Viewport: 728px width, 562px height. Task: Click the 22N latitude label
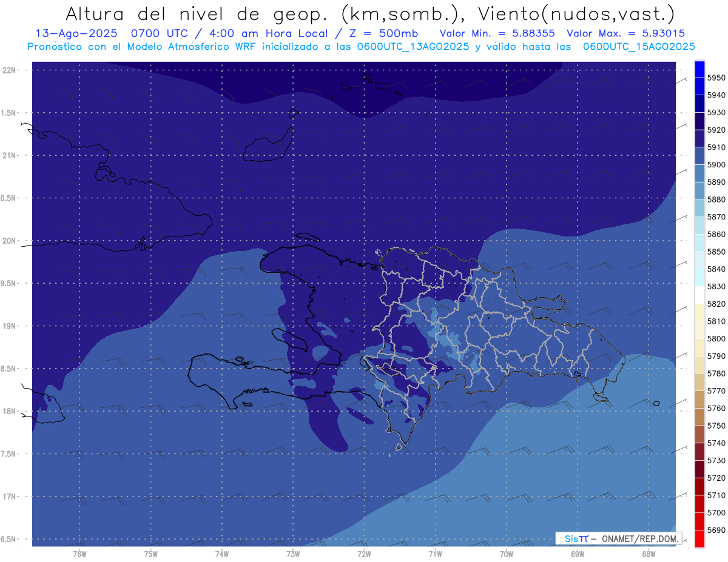pos(9,70)
